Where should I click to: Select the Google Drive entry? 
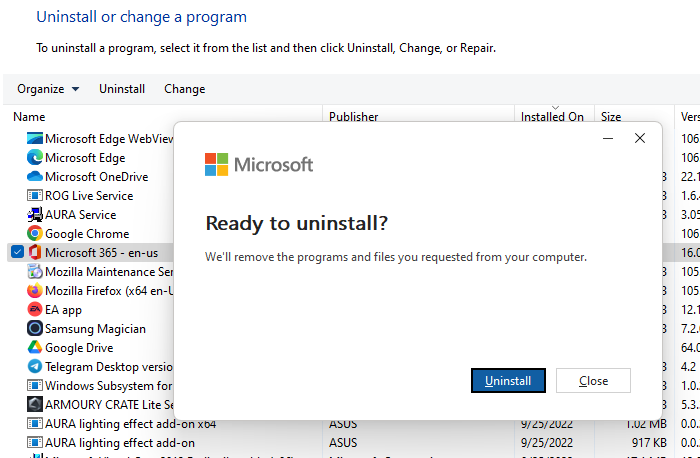pyautogui.click(x=79, y=348)
